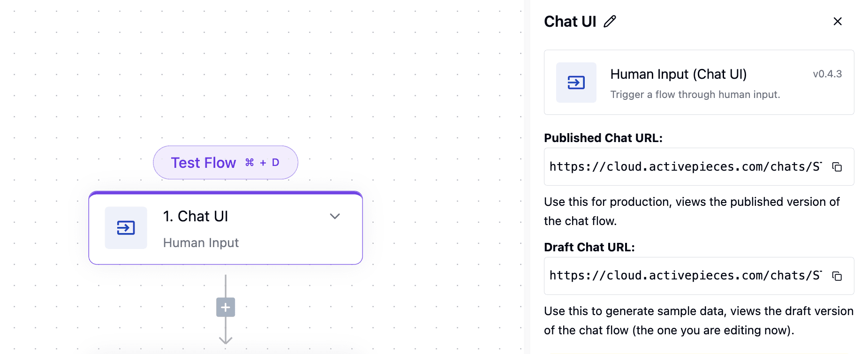Click the Chat UI step's trigger icon
Screen dimensions: 868x354
(126, 228)
